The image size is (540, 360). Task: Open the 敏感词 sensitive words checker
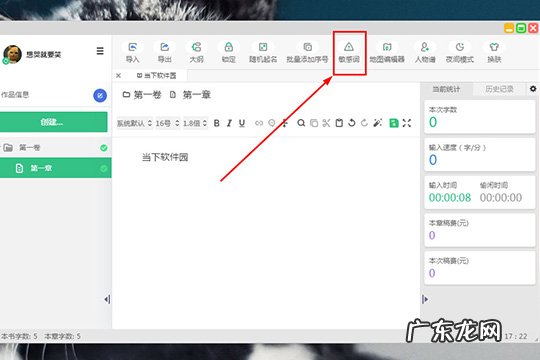[x=349, y=52]
